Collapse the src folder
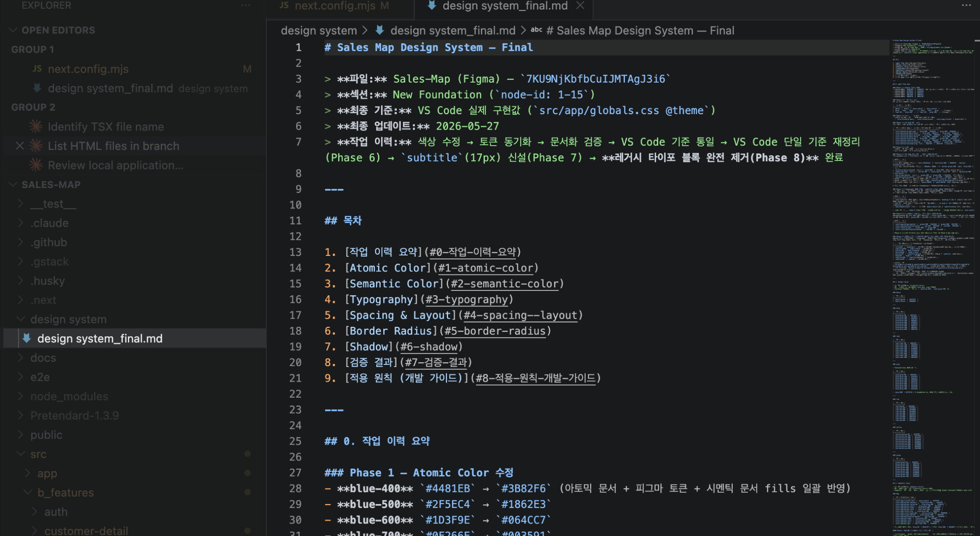The image size is (980, 536). [x=20, y=454]
